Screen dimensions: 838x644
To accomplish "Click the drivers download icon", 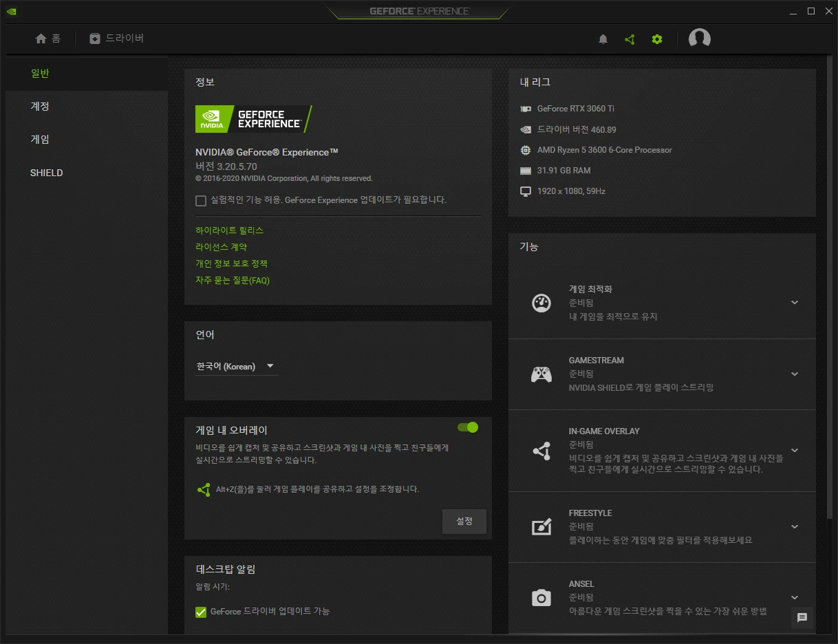I will (95, 39).
